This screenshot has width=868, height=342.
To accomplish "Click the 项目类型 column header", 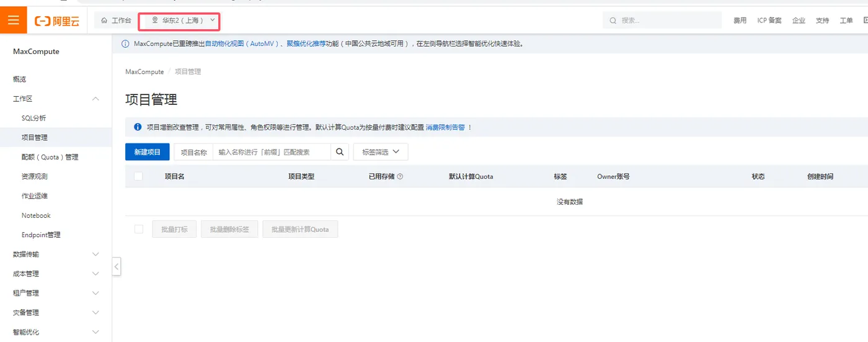I will tap(301, 176).
